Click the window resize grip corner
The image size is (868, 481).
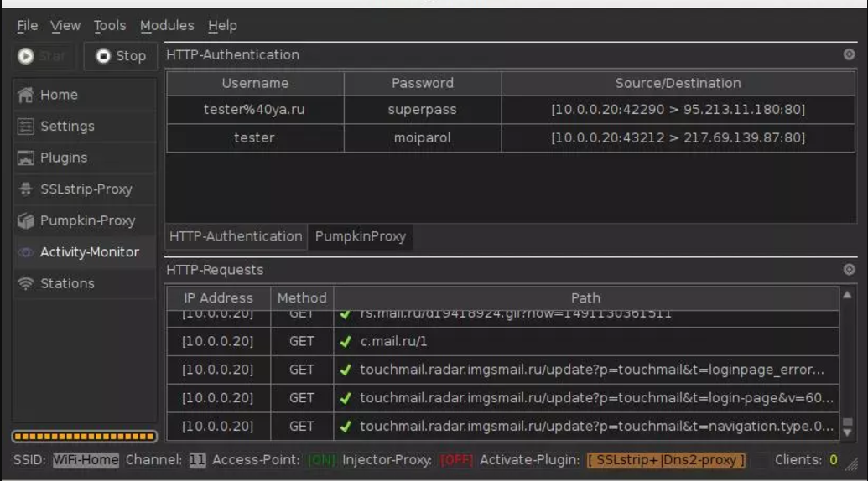point(851,465)
